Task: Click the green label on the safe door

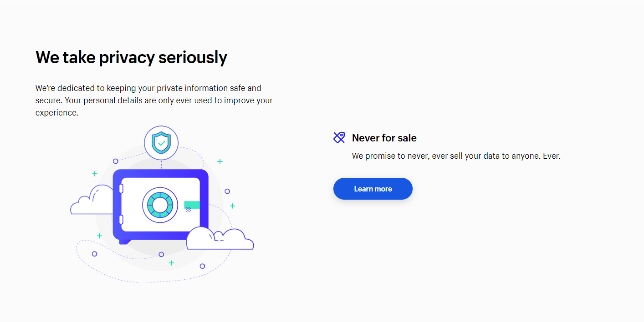Action: coord(192,205)
